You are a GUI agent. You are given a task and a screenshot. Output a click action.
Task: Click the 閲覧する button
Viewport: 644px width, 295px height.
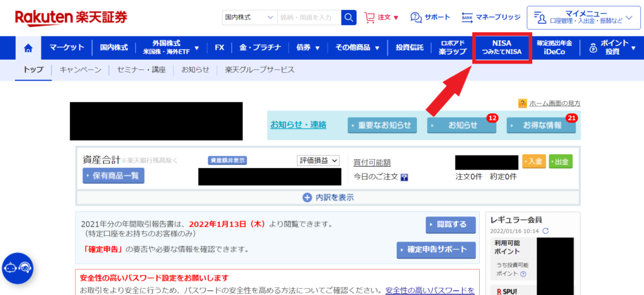click(450, 225)
